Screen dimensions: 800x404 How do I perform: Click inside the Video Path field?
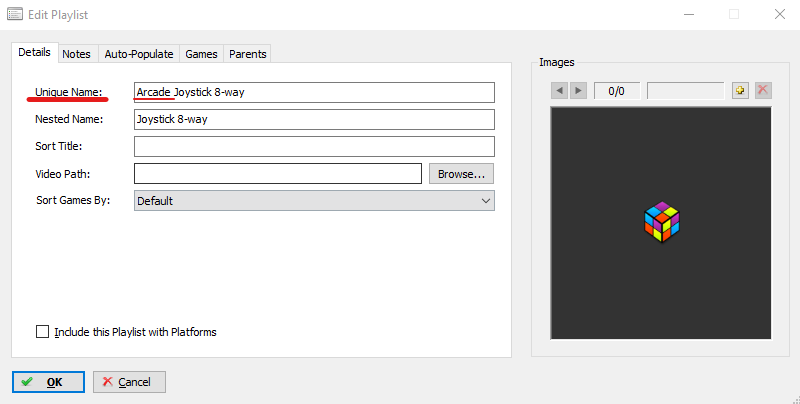coord(278,173)
